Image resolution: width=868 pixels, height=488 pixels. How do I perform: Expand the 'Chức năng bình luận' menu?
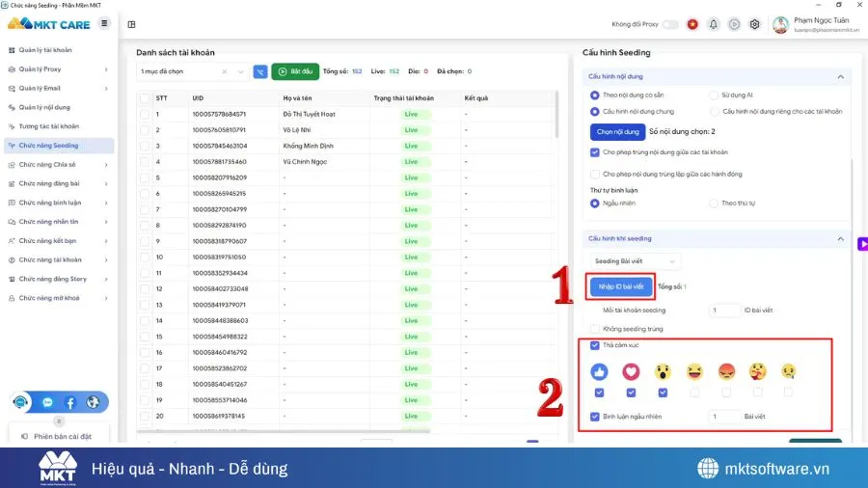point(58,203)
